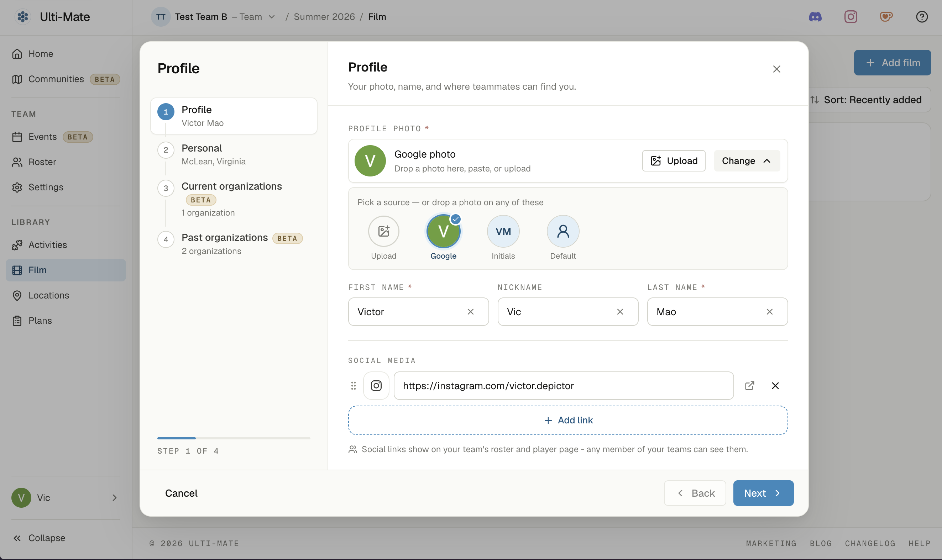Click the coffee heart support icon
Viewport: 942px width, 560px height.
(886, 17)
